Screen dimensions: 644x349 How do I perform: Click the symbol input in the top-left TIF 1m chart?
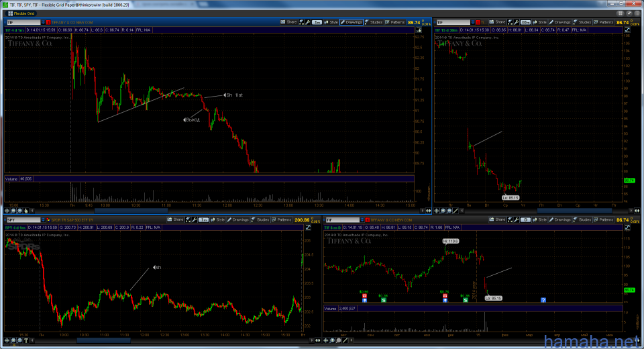coord(23,22)
